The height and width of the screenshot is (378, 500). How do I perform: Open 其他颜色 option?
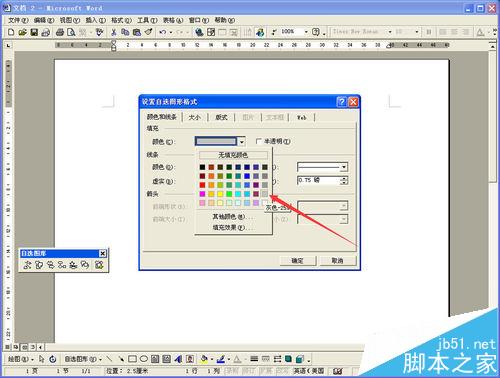(x=233, y=217)
